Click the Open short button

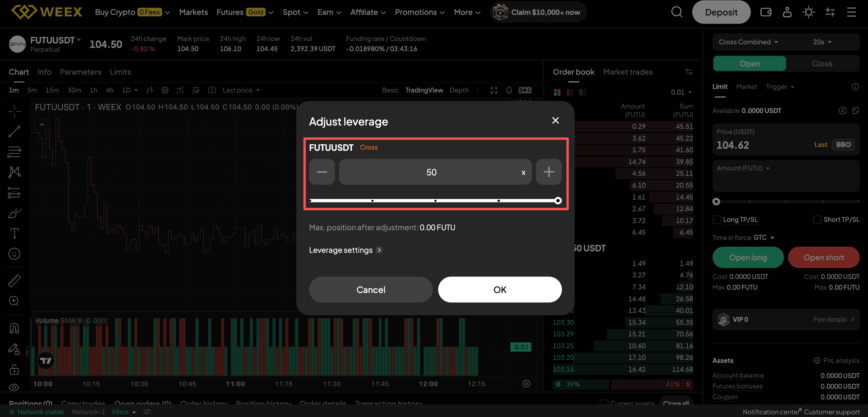click(x=823, y=257)
